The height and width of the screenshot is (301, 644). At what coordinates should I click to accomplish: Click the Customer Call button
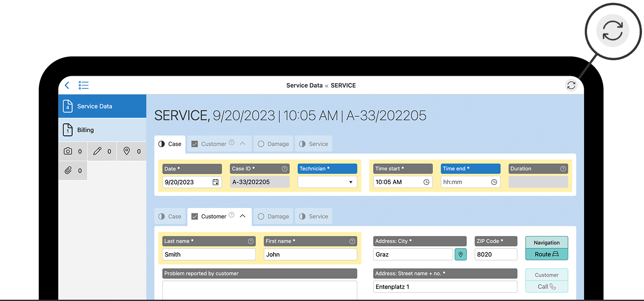click(x=547, y=280)
